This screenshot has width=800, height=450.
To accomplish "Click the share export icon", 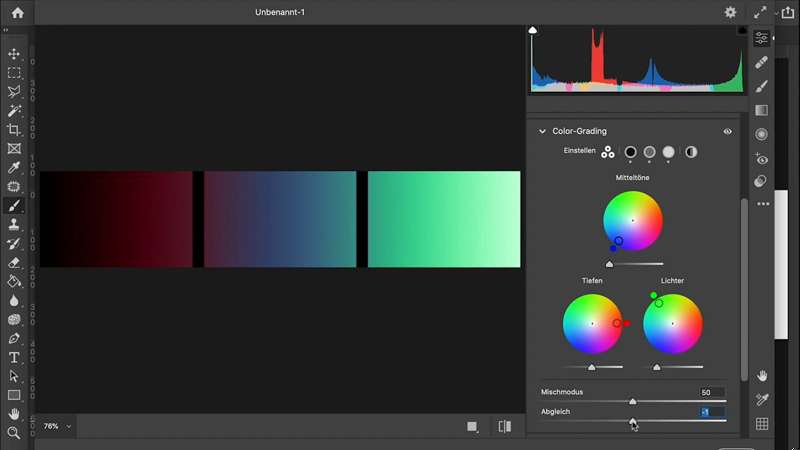I will pyautogui.click(x=788, y=12).
